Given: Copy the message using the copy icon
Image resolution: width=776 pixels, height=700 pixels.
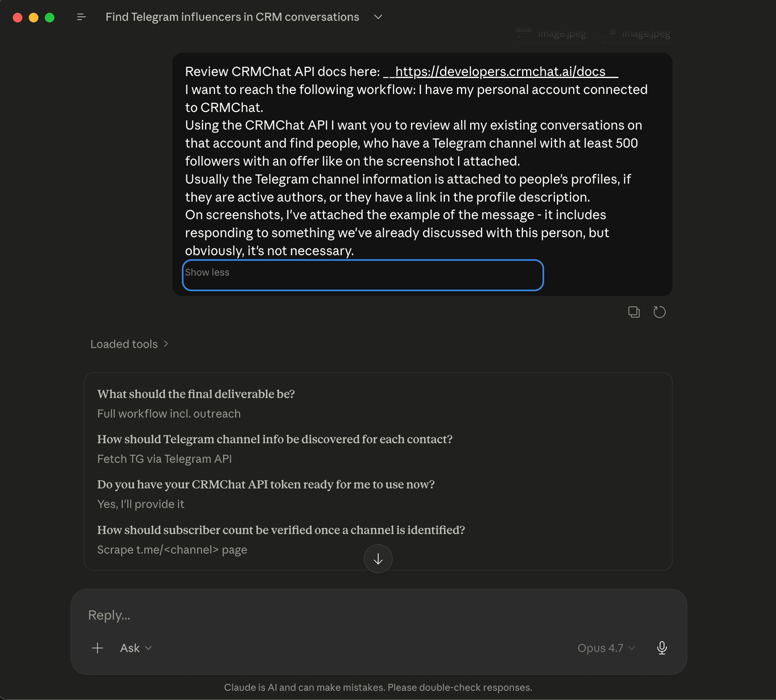Looking at the screenshot, I should (x=634, y=312).
